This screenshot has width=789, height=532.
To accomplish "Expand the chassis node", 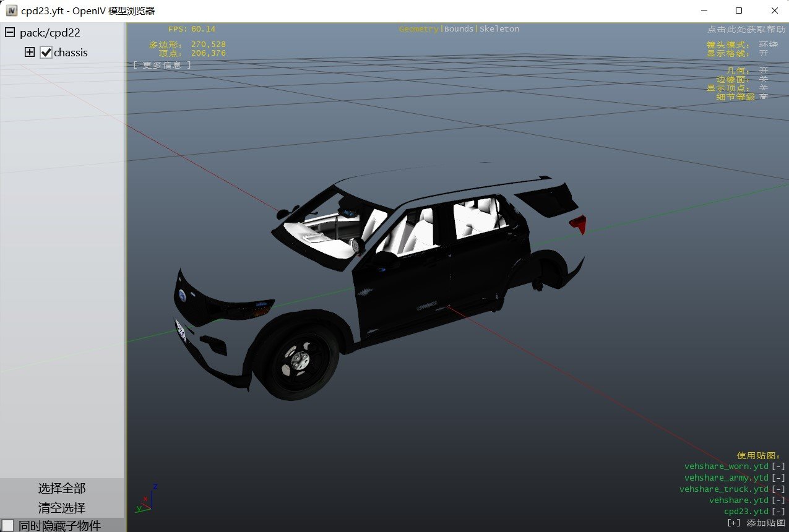I will click(x=30, y=53).
